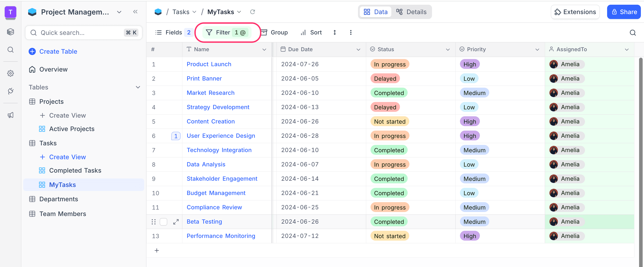Add a new row with the plus button

pos(157,250)
